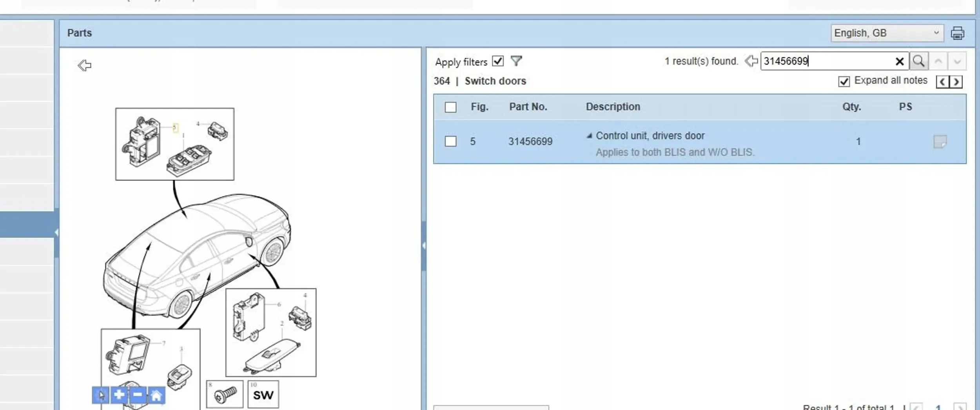The image size is (980, 410).
Task: Go to previous search result arrow
Action: point(938,61)
